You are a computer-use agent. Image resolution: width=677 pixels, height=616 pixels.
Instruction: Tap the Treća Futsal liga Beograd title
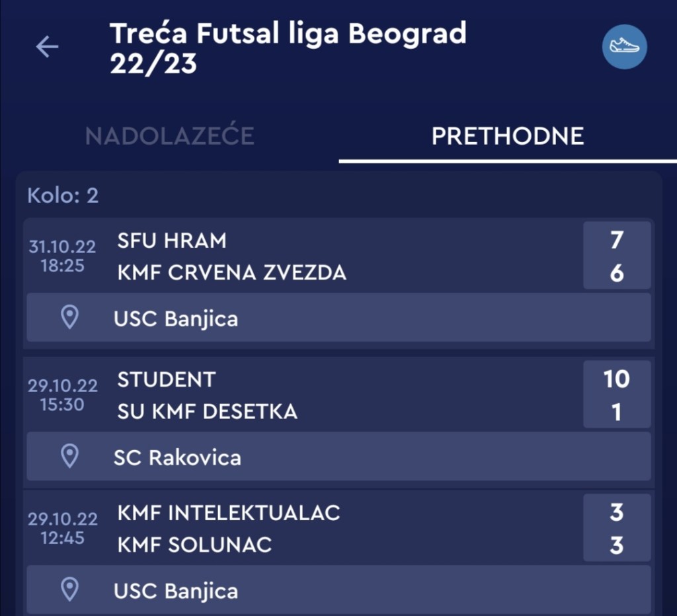point(288,48)
